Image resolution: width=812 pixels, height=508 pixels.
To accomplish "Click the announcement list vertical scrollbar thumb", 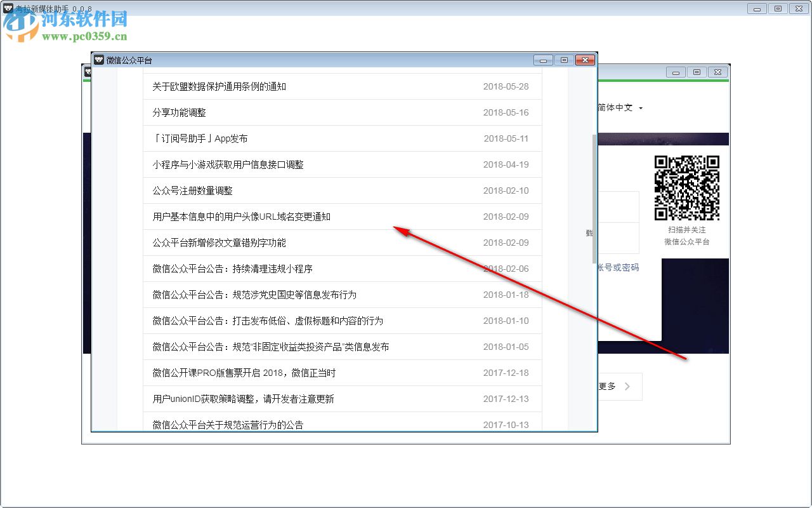I will click(x=594, y=199).
